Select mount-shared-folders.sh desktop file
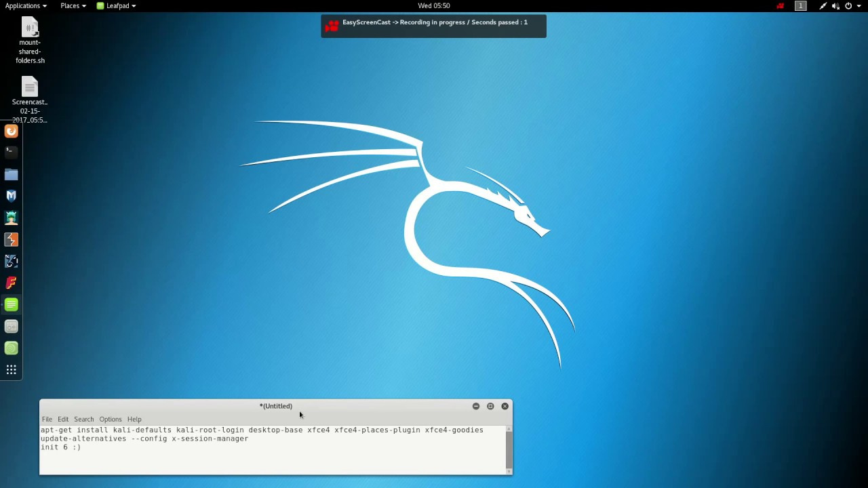This screenshot has width=868, height=488. (30, 41)
